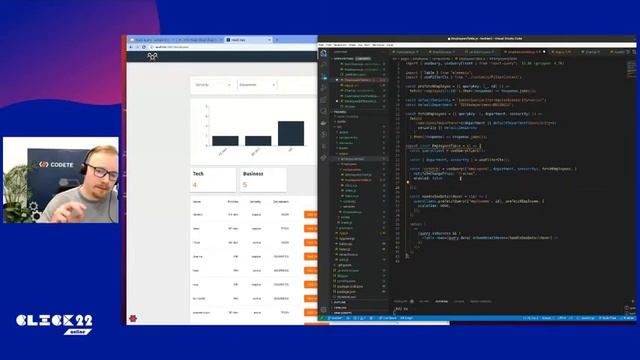
Task: Open package.json in the file tree
Action: click(x=347, y=292)
